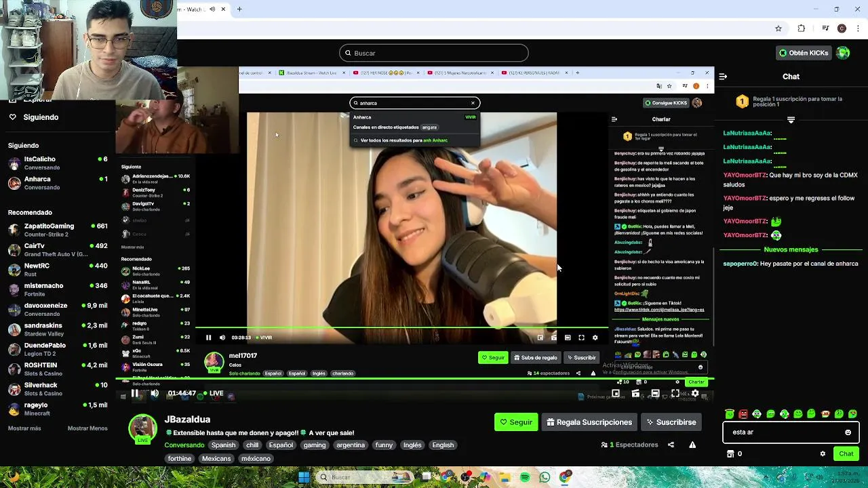Select the forthine tag
The image size is (868, 488).
click(180, 459)
